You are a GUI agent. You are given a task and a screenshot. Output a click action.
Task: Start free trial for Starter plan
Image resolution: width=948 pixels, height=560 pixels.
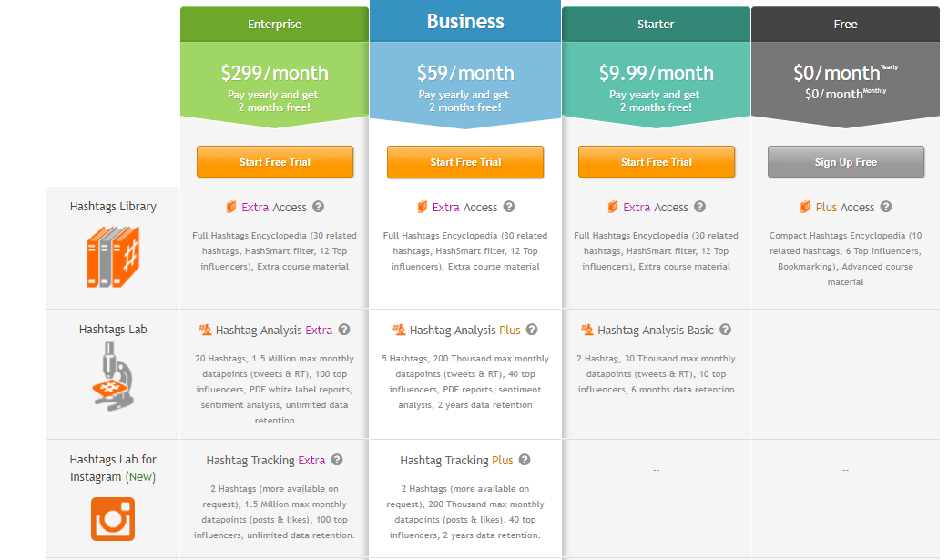pos(657,162)
